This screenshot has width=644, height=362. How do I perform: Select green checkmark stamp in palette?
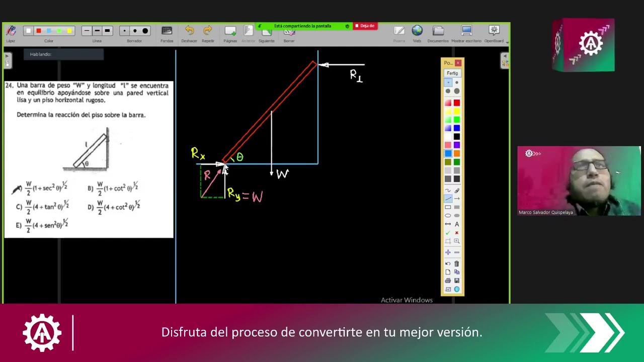[x=448, y=233]
